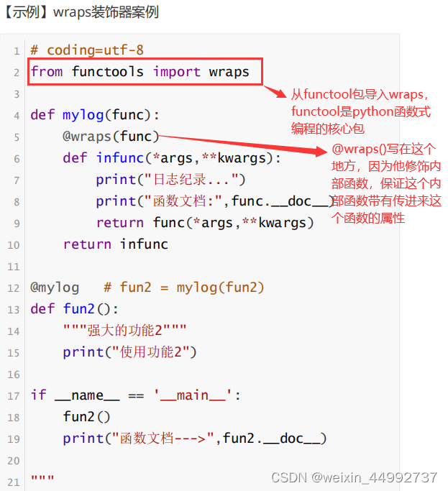The height and width of the screenshot is (491, 448).
Task: Click the '# fun2 = mylog(fun2)' comment
Action: tap(184, 288)
